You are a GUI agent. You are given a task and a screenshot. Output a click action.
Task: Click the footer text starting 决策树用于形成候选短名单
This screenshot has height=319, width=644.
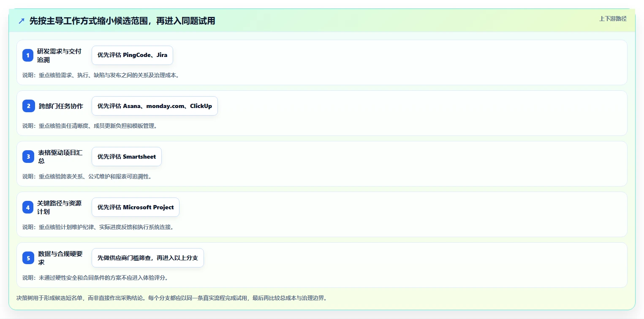click(172, 298)
